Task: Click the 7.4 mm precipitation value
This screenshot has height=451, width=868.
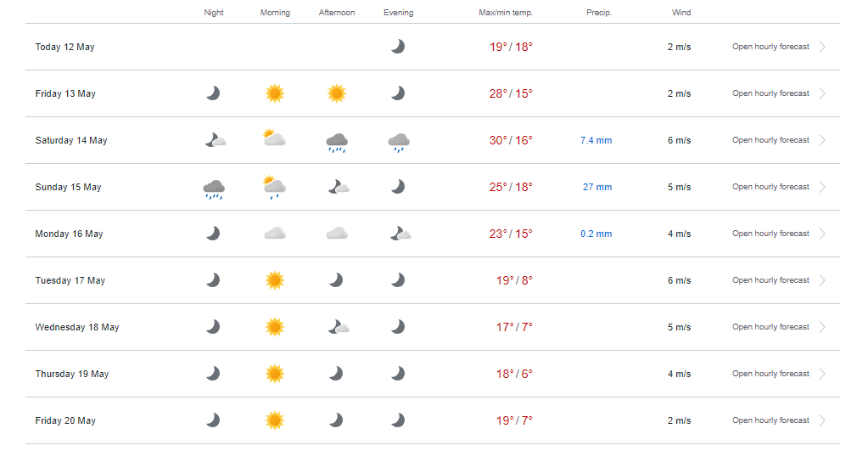Action: 596,140
